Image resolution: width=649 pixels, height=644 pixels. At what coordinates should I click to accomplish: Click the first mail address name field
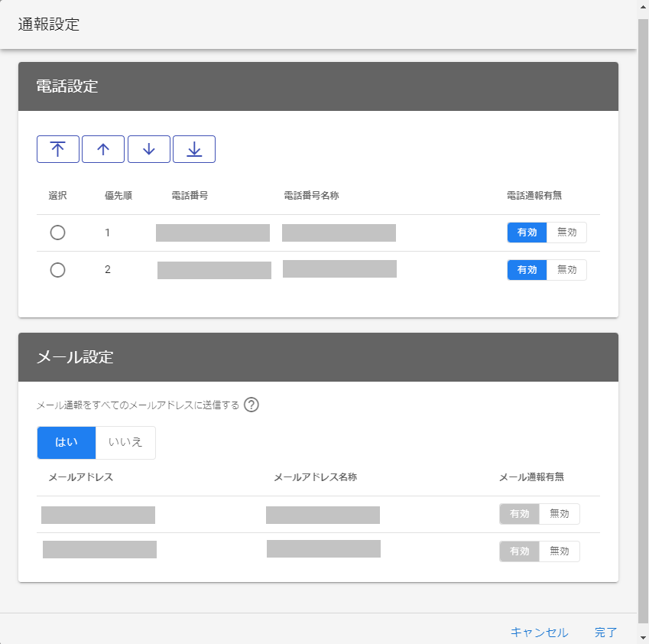click(x=323, y=515)
